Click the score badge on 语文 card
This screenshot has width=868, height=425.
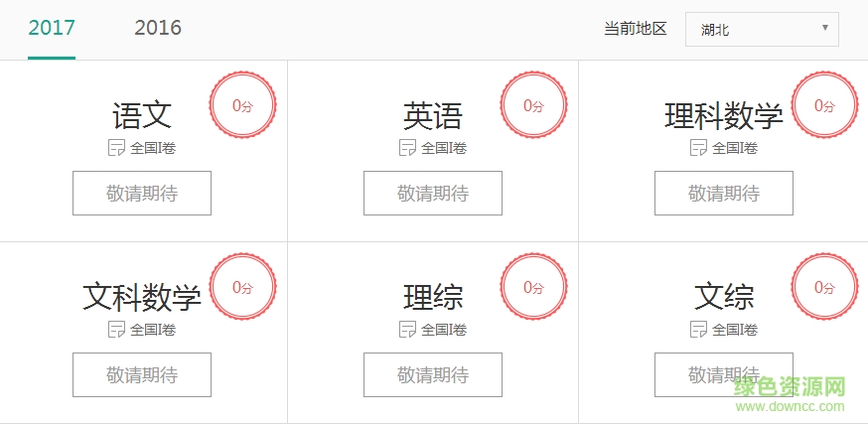click(x=242, y=105)
